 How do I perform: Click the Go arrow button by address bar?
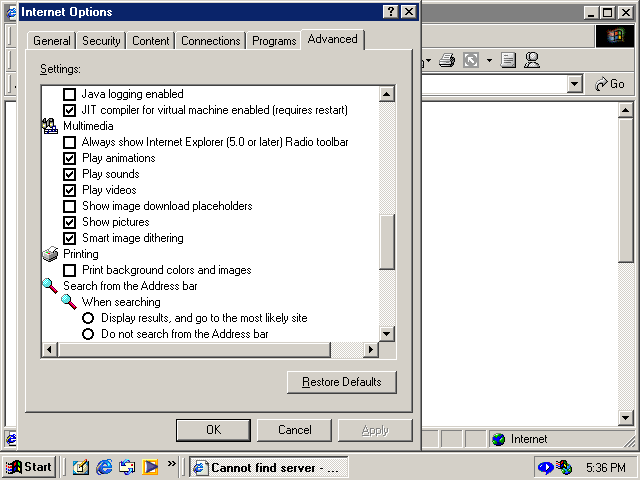coord(610,84)
